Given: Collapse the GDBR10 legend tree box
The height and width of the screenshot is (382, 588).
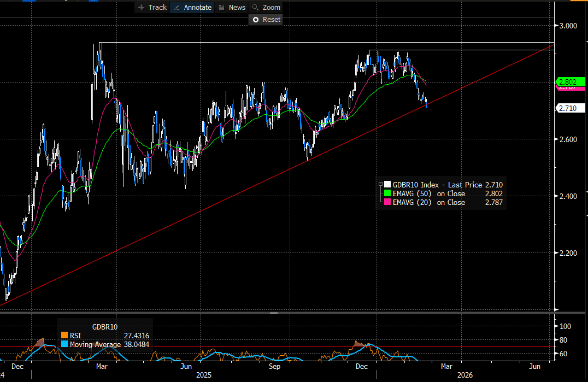Looking at the screenshot, I should click(x=381, y=185).
